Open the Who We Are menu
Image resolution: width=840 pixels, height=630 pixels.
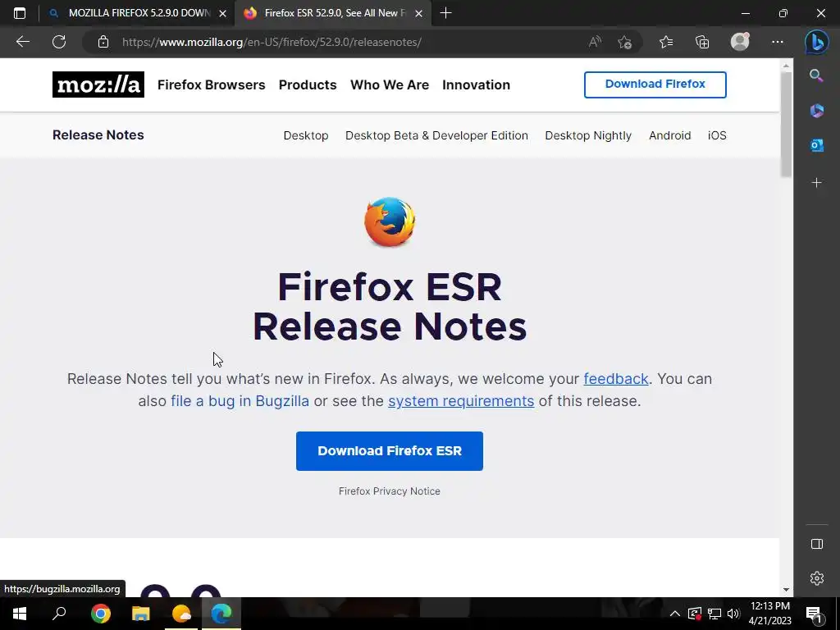click(x=390, y=84)
